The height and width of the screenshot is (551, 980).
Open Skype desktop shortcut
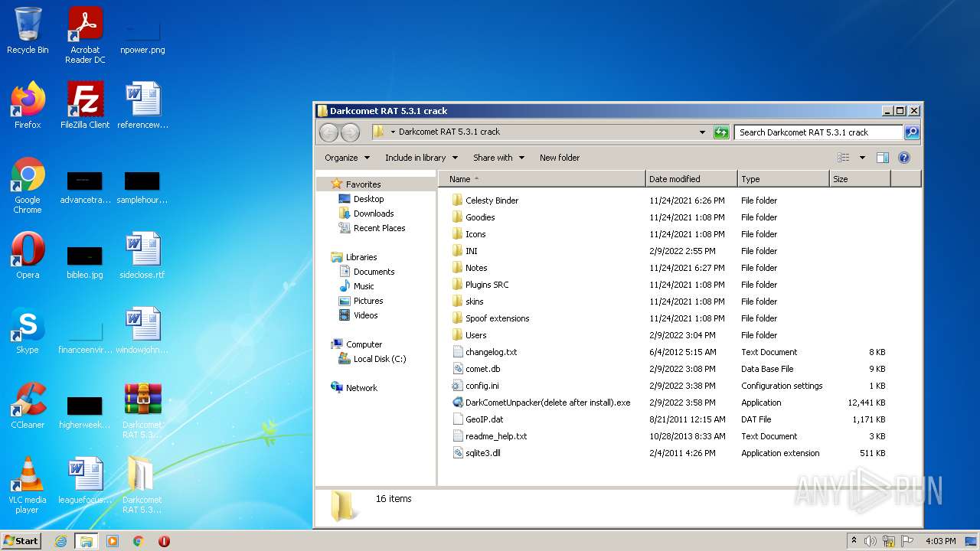pos(28,330)
